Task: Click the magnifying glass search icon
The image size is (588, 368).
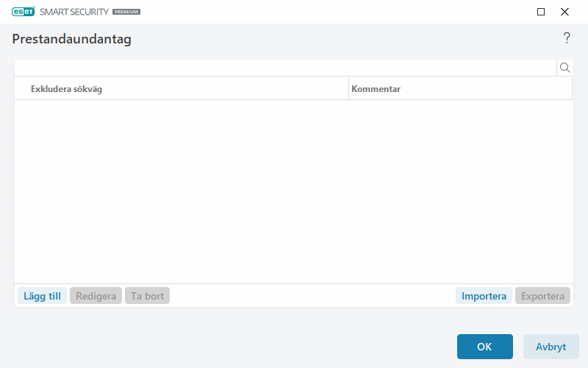Action: coord(565,68)
